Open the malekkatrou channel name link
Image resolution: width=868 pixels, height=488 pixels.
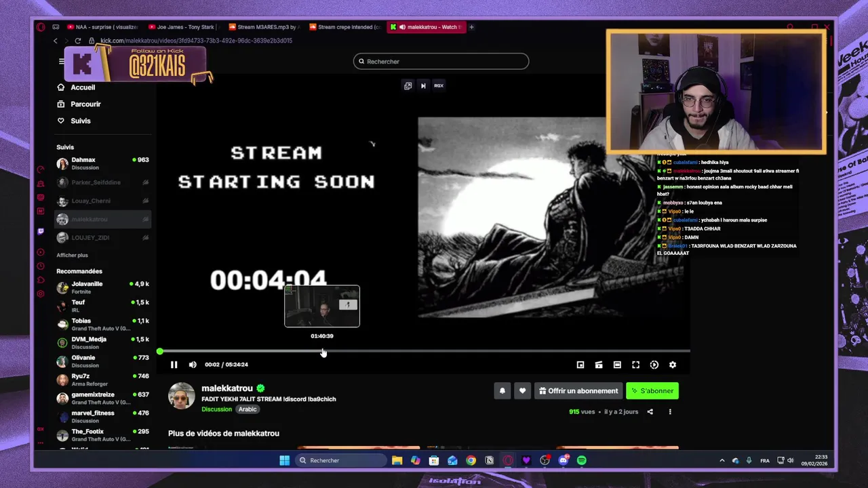click(227, 388)
